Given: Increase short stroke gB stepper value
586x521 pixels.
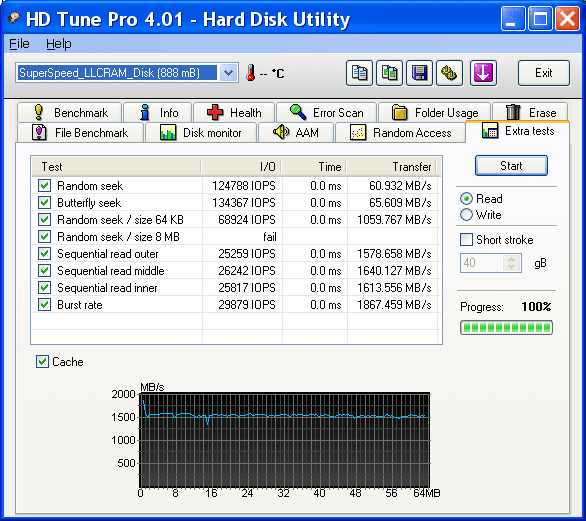Looking at the screenshot, I should (x=512, y=259).
